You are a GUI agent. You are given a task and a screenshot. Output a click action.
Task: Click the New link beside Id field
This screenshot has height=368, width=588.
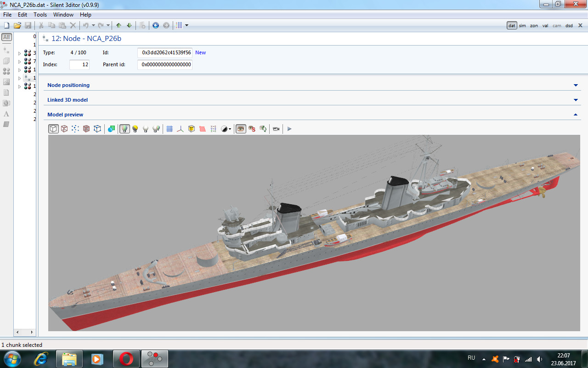coord(200,52)
